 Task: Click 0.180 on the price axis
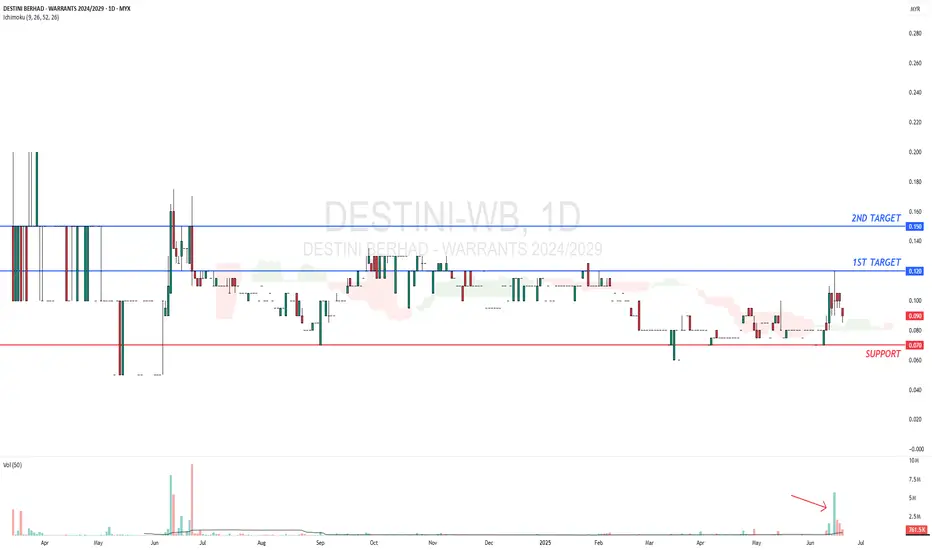[x=915, y=182]
